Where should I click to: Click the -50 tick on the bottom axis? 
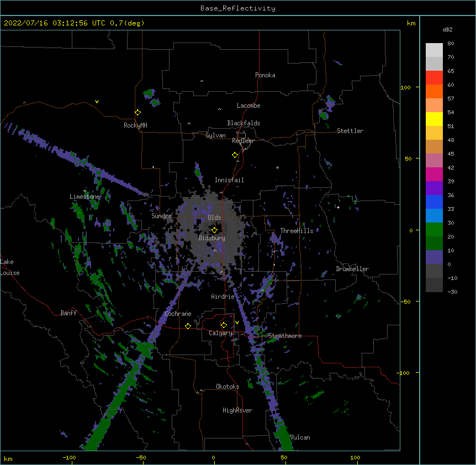141,457
